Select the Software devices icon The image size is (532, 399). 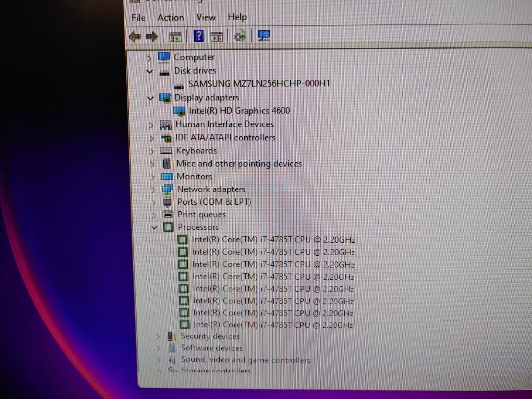click(172, 348)
